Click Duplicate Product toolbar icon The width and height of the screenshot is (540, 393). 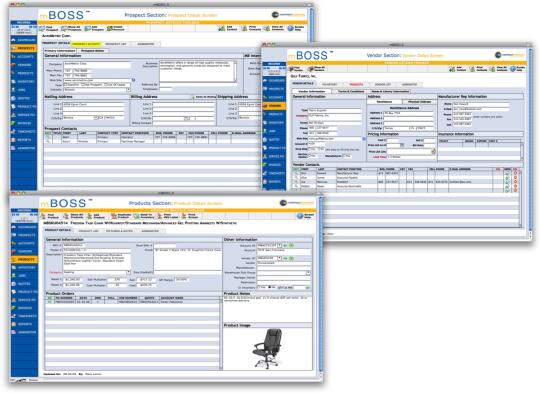click(121, 216)
